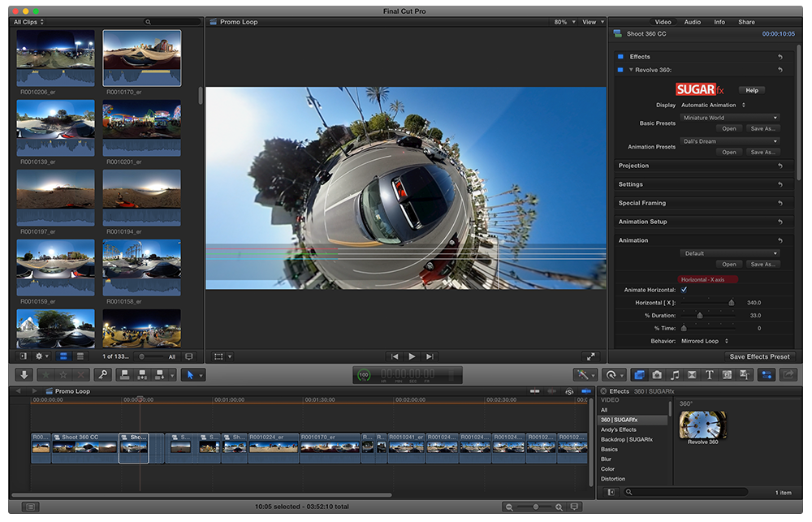Select the arrow Select tool in toolbar
812x522 pixels.
coord(190,374)
